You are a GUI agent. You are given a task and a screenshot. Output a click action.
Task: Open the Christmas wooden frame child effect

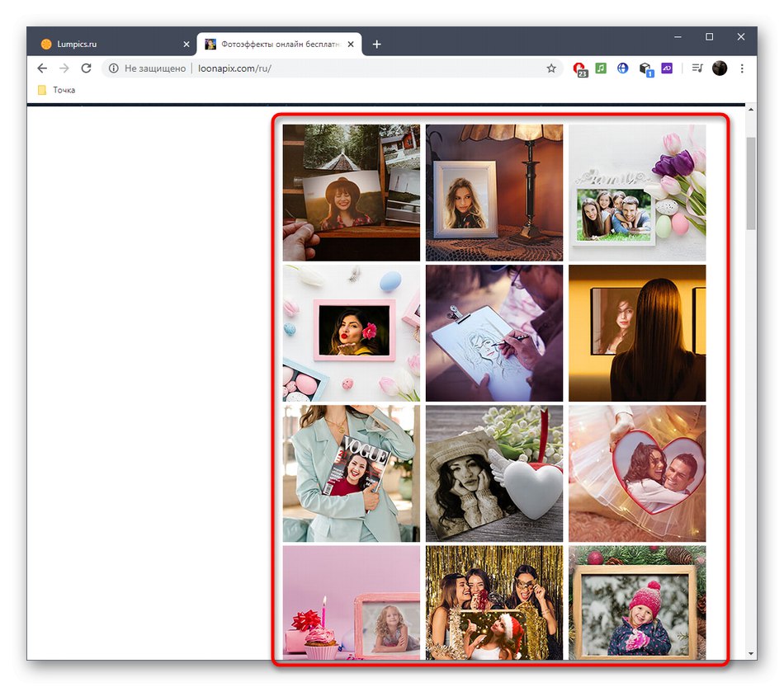tap(637, 603)
